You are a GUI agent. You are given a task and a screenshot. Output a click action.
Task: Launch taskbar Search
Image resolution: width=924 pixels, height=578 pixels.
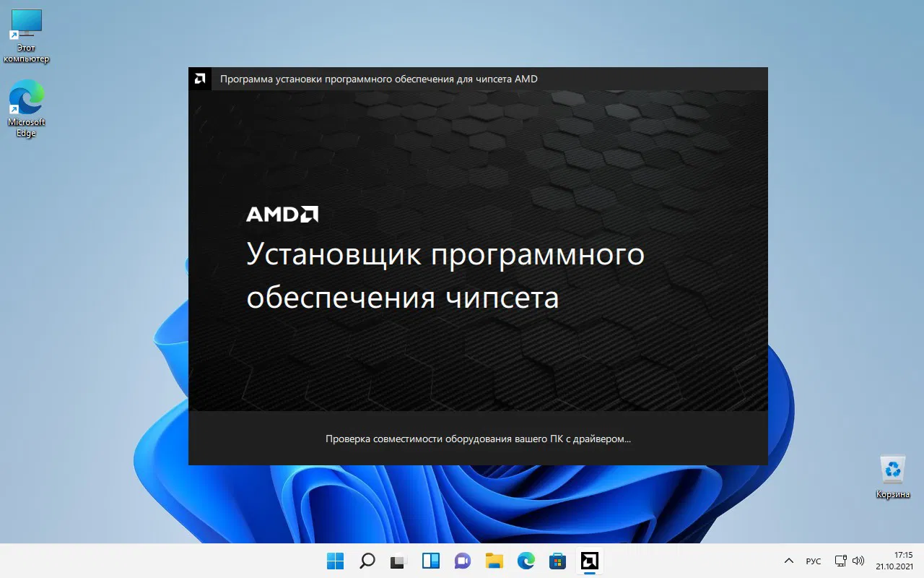(x=367, y=561)
